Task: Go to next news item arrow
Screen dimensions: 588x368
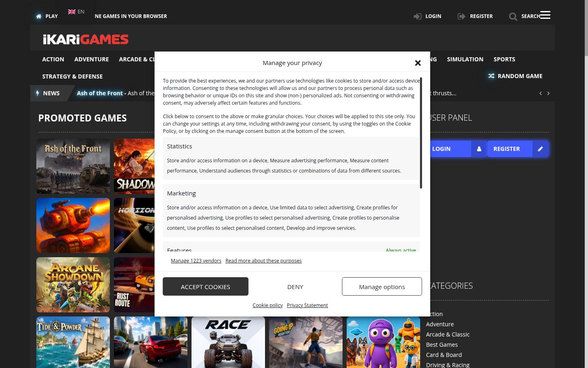Action: [548, 93]
